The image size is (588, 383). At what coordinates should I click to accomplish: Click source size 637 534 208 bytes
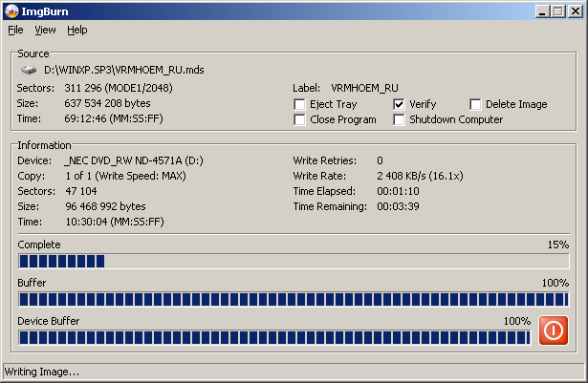107,103
